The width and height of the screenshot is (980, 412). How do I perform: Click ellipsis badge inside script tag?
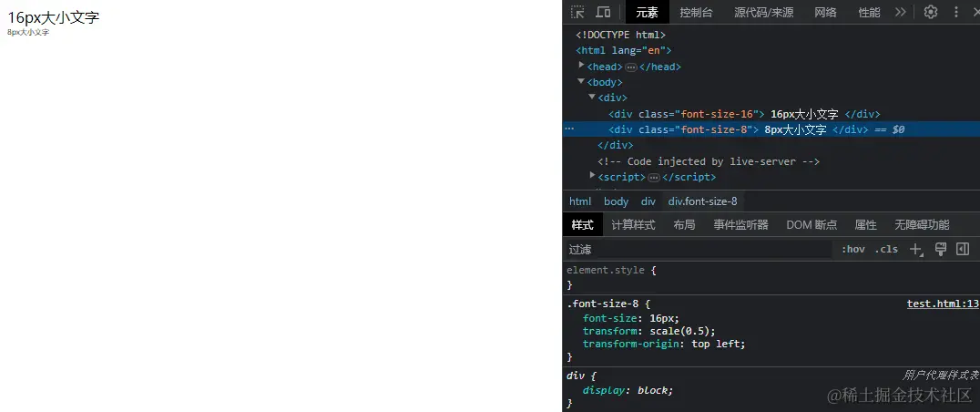coord(653,178)
